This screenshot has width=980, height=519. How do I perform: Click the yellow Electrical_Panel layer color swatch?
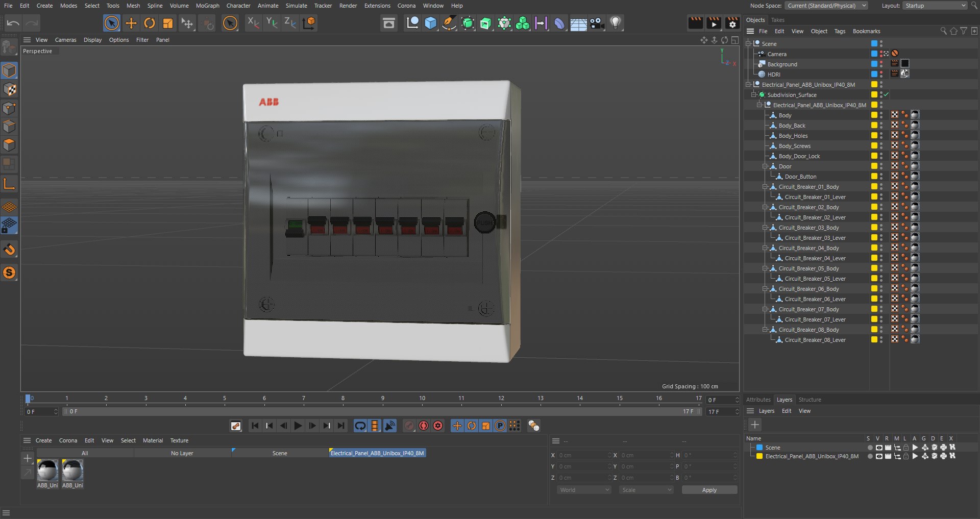point(759,456)
